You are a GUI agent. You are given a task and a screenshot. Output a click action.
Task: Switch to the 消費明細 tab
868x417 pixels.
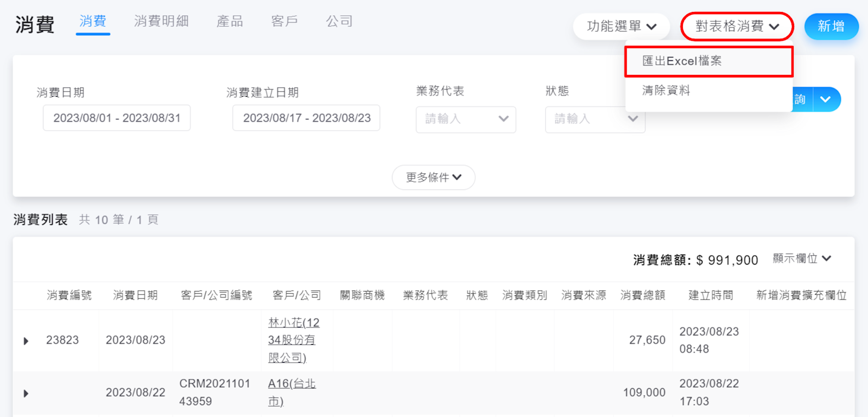pyautogui.click(x=161, y=21)
